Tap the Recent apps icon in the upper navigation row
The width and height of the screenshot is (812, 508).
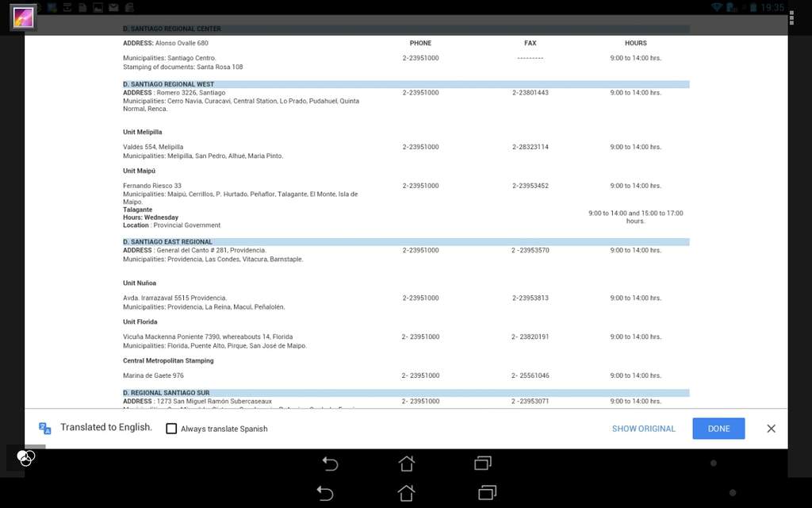[x=483, y=463]
